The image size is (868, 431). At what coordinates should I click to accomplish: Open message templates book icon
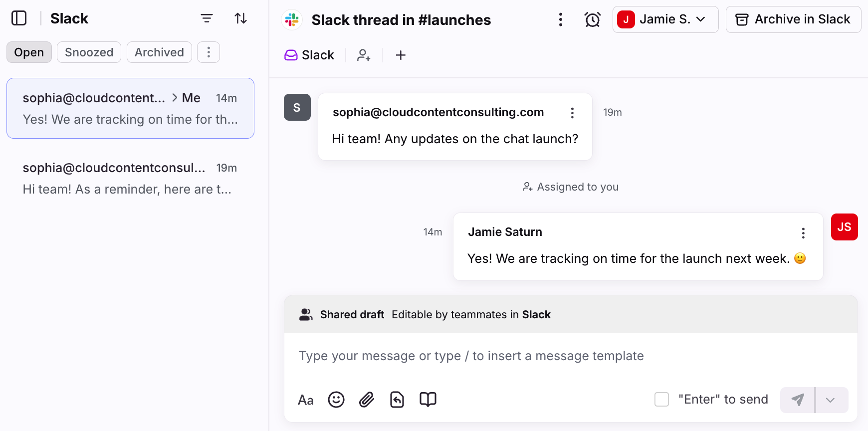[x=428, y=400]
